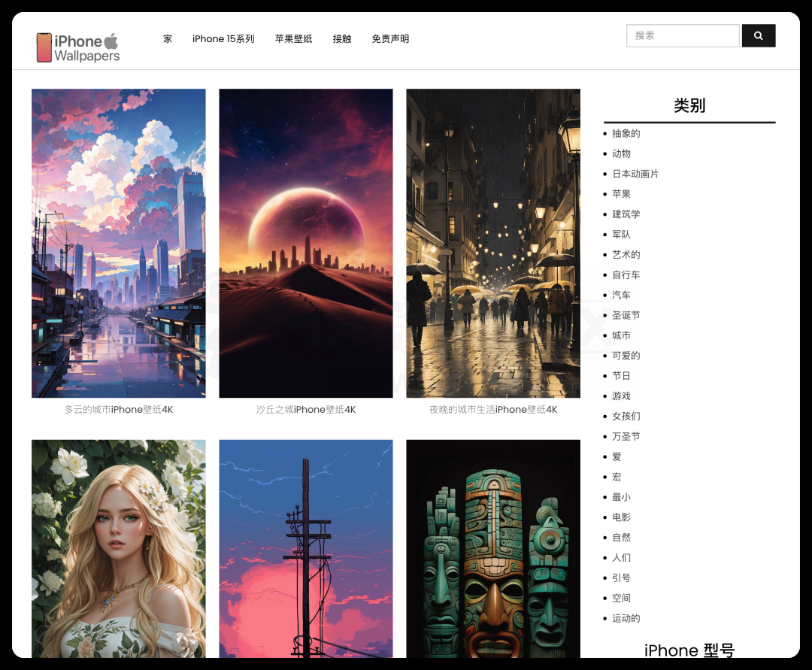Open the cloudy city anime wallpaper thumbnail

(119, 244)
